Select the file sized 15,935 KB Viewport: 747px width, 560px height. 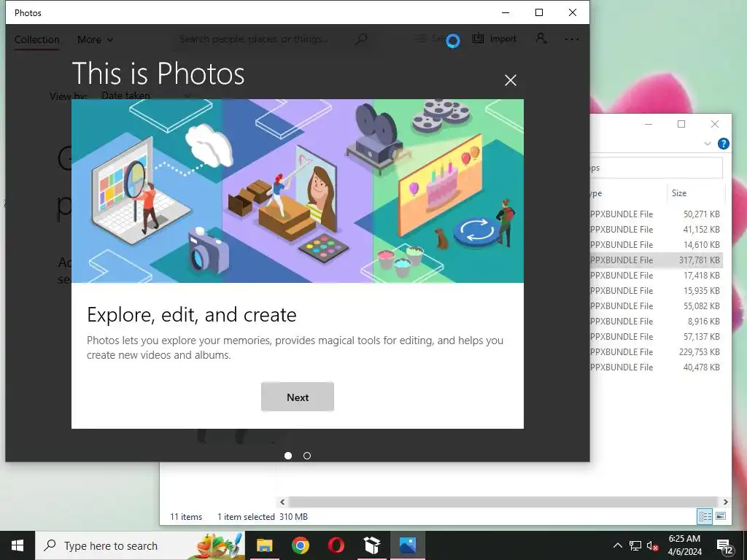tap(656, 290)
